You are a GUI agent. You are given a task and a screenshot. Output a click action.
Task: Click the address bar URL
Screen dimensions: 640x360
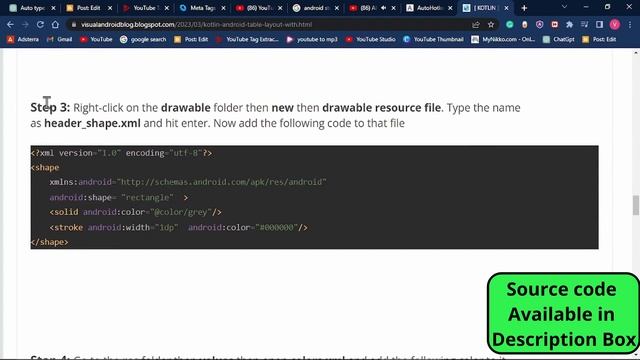(196, 24)
